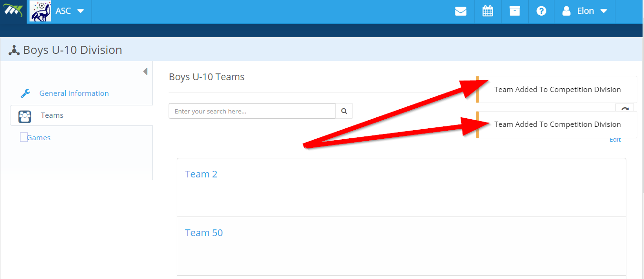Click the refresh icon button
The width and height of the screenshot is (644, 279).
[x=624, y=109]
